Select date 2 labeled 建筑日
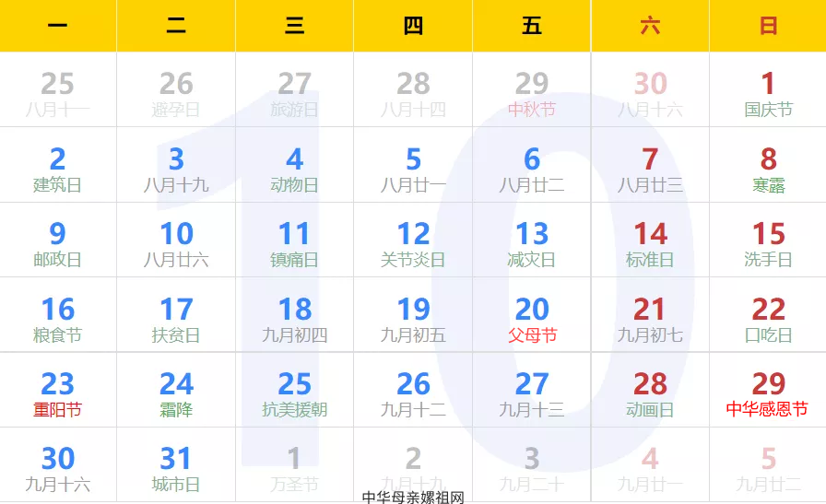 [x=58, y=165]
